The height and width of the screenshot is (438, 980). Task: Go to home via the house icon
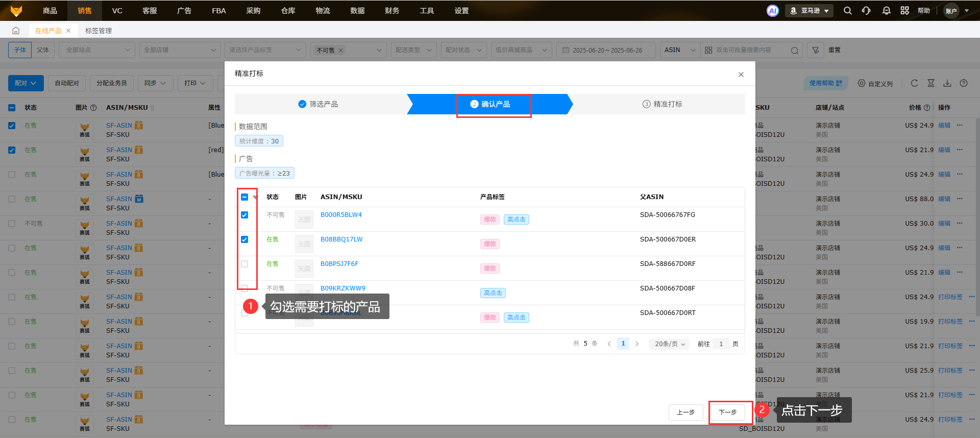[x=16, y=31]
